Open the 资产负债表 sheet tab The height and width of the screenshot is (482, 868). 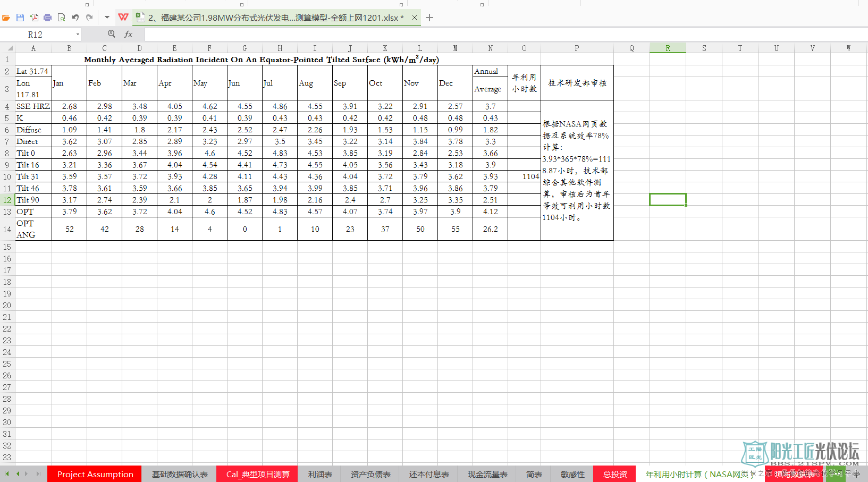pos(370,474)
